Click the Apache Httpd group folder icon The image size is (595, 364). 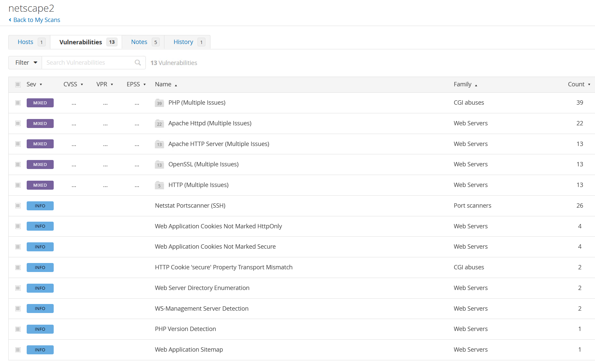(x=159, y=124)
